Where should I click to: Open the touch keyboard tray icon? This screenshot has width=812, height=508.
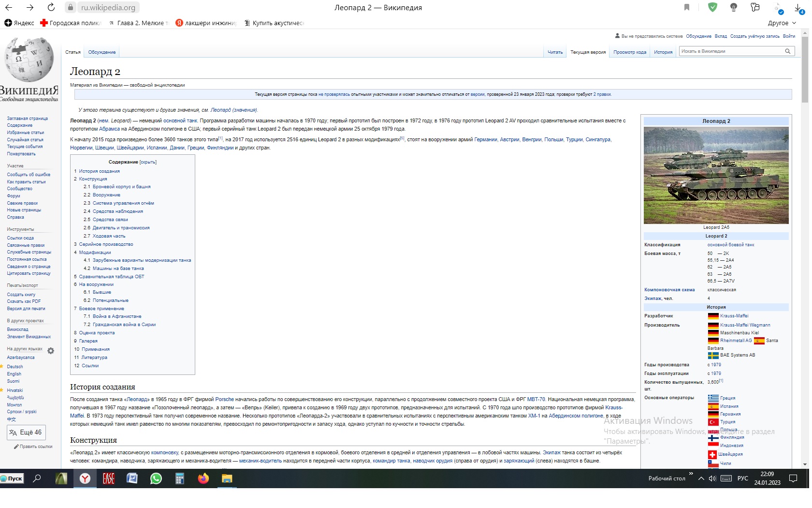coord(726,478)
